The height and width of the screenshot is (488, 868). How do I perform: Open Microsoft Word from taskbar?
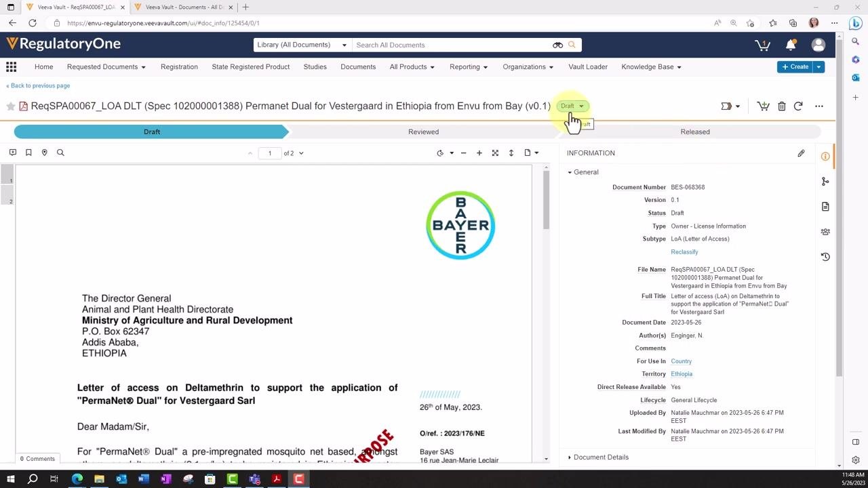[143, 479]
